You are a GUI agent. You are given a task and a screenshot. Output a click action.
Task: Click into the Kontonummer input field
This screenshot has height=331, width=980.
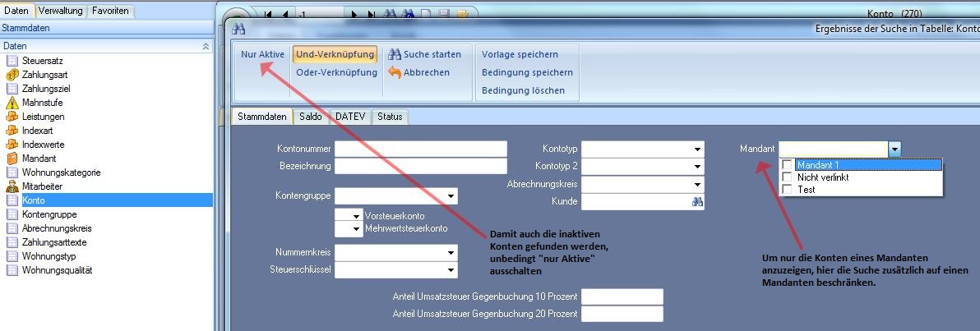[x=420, y=149]
